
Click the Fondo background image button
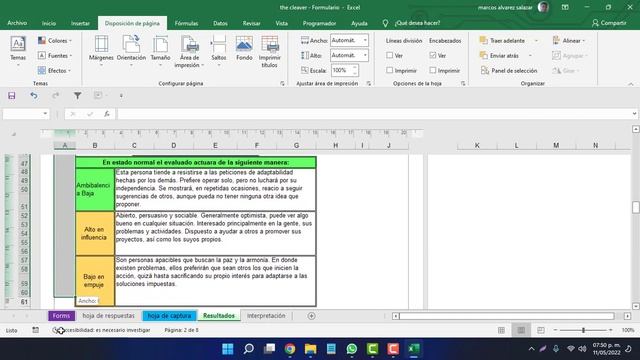point(244,49)
